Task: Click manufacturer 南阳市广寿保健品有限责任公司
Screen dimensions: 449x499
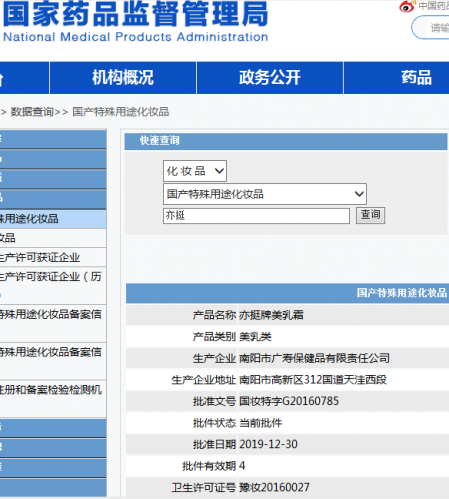Action: (314, 358)
